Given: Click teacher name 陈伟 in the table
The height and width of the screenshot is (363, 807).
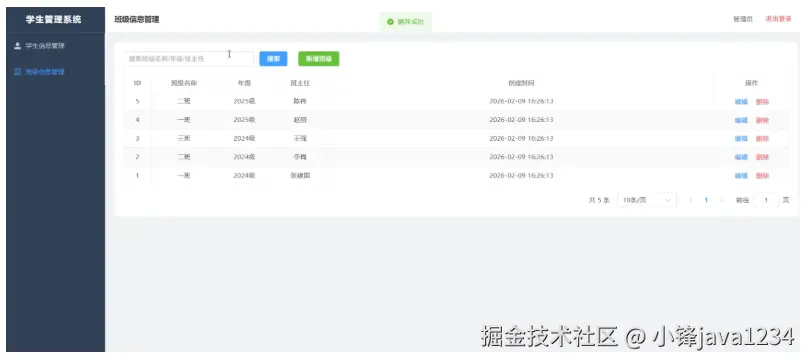Looking at the screenshot, I should pos(300,101).
